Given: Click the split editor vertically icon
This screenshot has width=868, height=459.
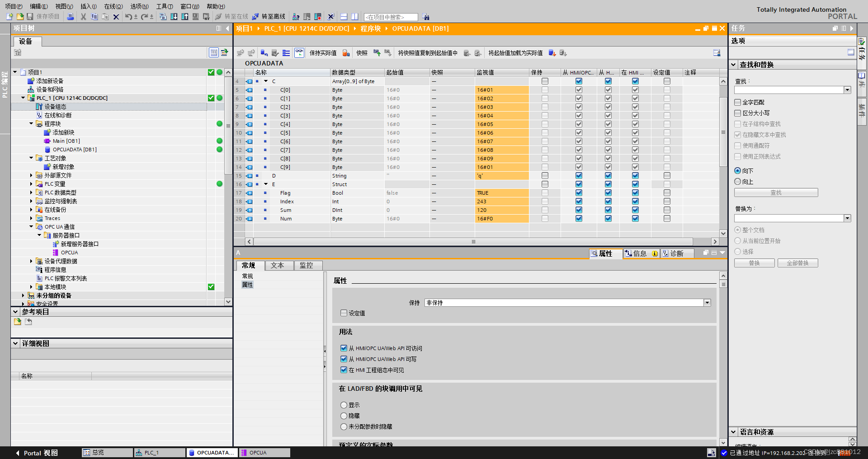Looking at the screenshot, I should [355, 17].
